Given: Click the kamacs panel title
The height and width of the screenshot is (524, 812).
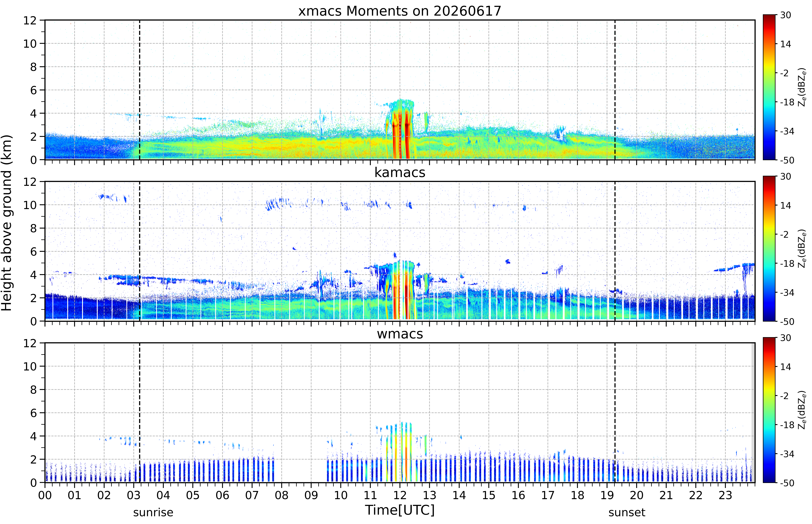Looking at the screenshot, I should pyautogui.click(x=400, y=172).
